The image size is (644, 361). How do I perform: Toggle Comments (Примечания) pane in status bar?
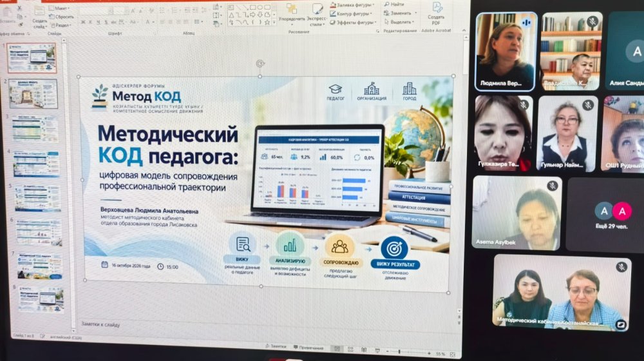308,347
